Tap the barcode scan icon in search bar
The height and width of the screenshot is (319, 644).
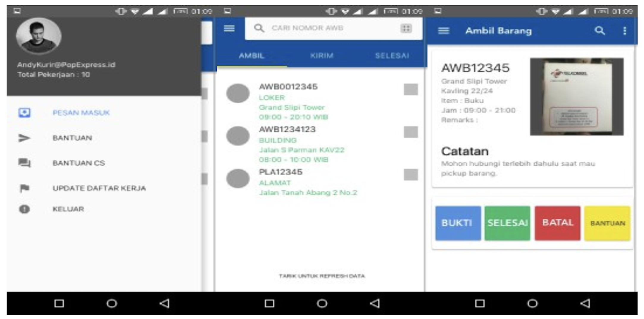click(406, 28)
